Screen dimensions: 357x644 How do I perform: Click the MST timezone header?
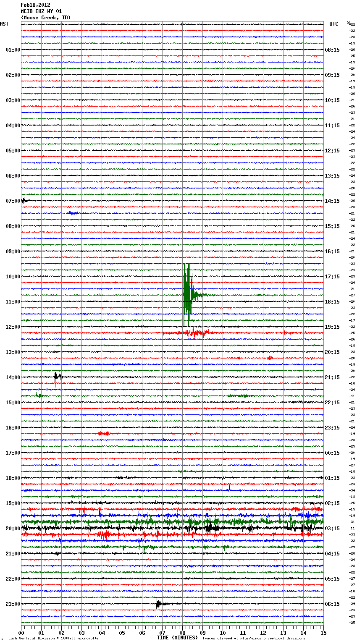point(4,24)
